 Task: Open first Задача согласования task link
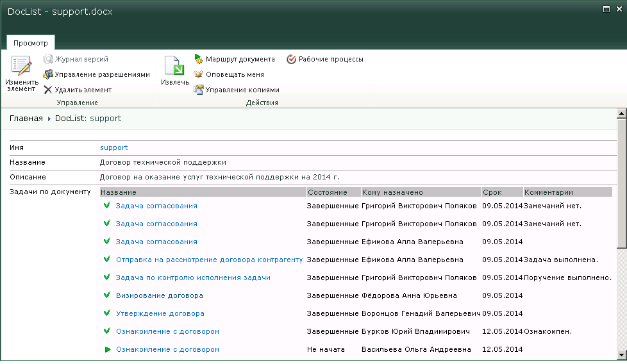click(156, 206)
